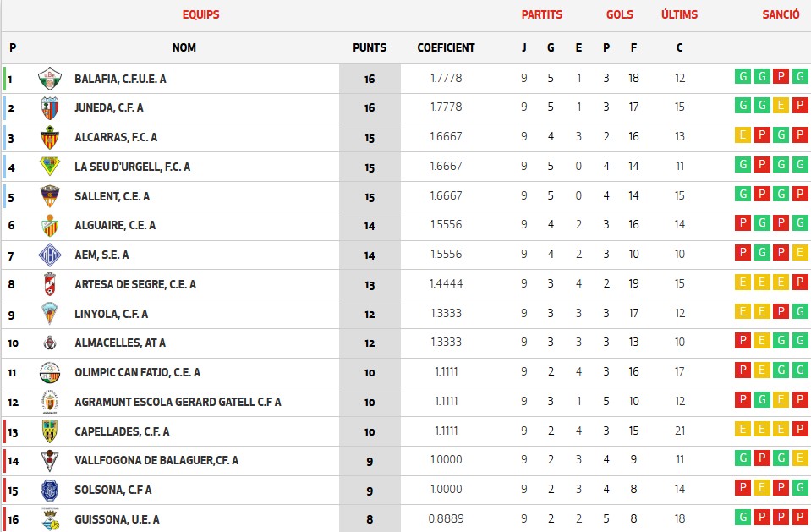Click the Capellades club crest icon
Image resolution: width=811 pixels, height=532 pixels.
pos(50,431)
